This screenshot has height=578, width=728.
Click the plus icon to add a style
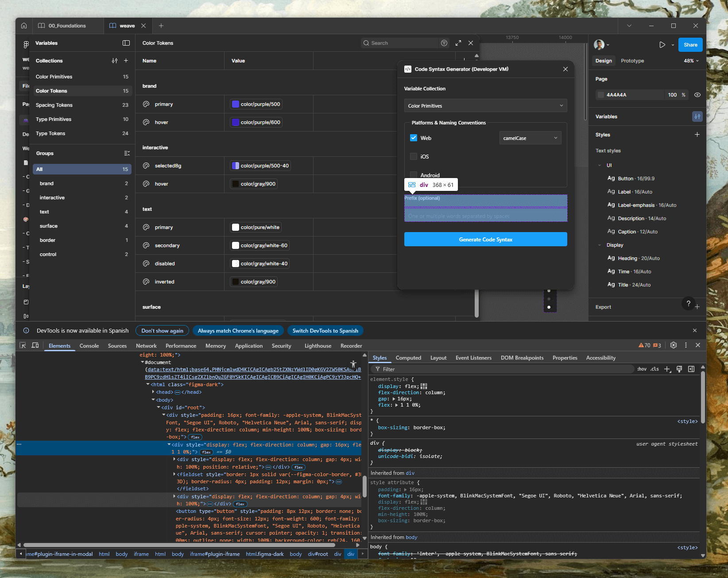coord(697,135)
